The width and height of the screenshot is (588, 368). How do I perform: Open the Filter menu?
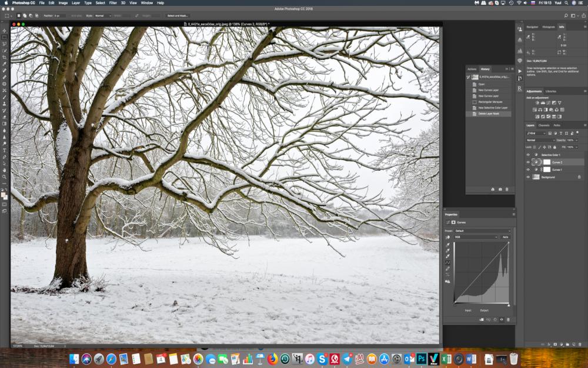(x=113, y=2)
